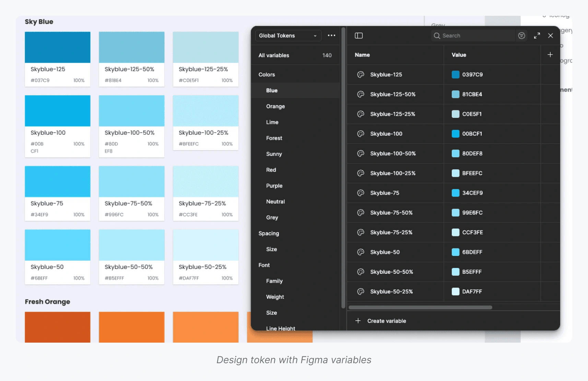Viewport: 588px width, 381px height.
Task: Open the filter icon beside Search
Action: coord(521,36)
